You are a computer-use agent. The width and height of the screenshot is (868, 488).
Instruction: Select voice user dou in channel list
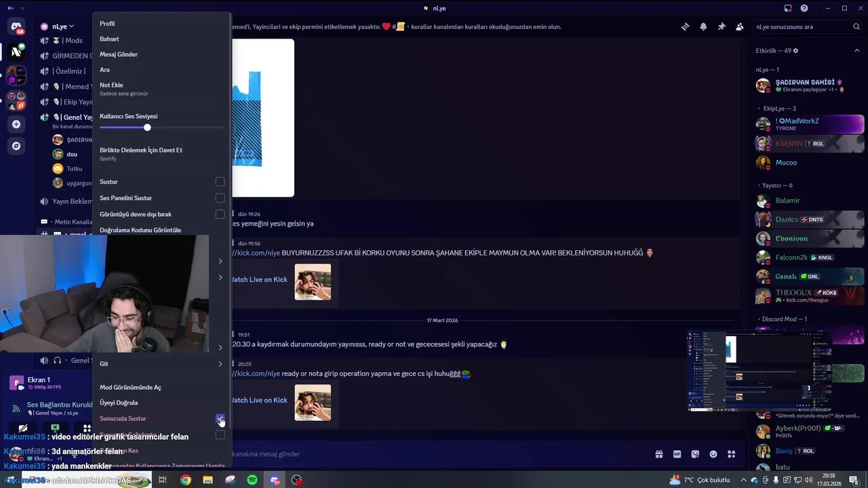click(72, 155)
